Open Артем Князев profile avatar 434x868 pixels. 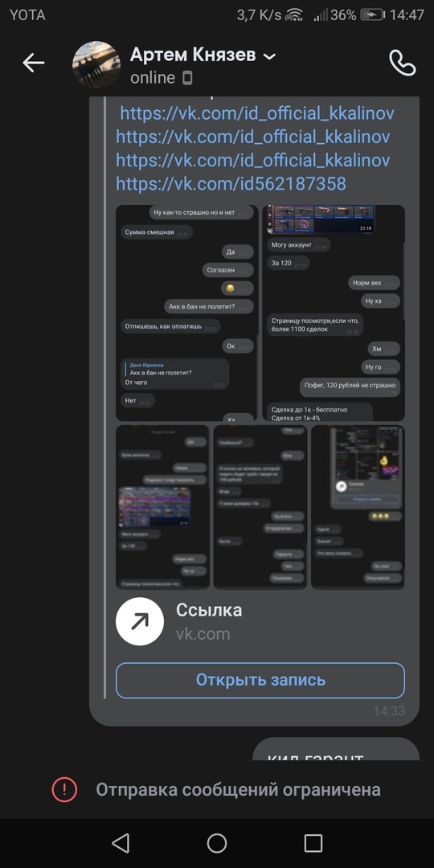(x=96, y=64)
